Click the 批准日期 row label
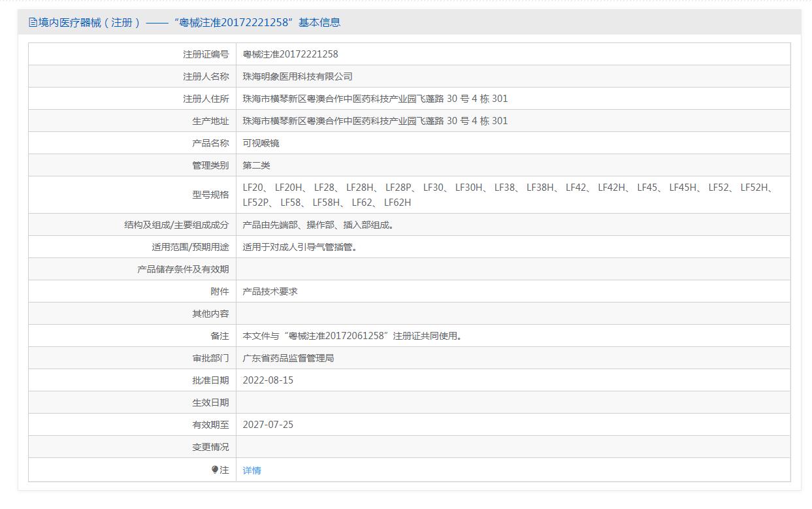The width and height of the screenshot is (812, 509). point(210,380)
